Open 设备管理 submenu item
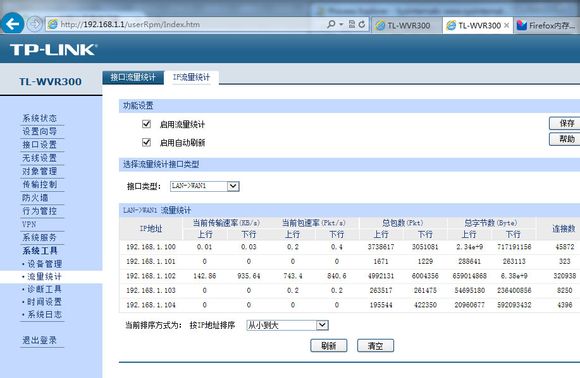Viewport: 580px width, 378px height. pos(45,264)
